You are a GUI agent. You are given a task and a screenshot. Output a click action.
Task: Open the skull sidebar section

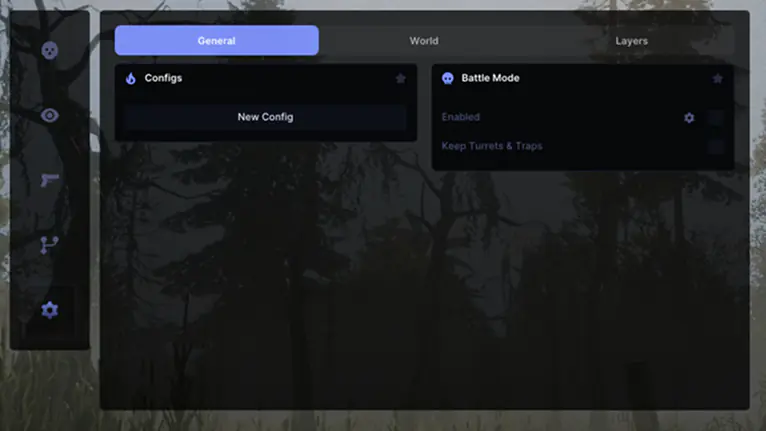tap(49, 50)
